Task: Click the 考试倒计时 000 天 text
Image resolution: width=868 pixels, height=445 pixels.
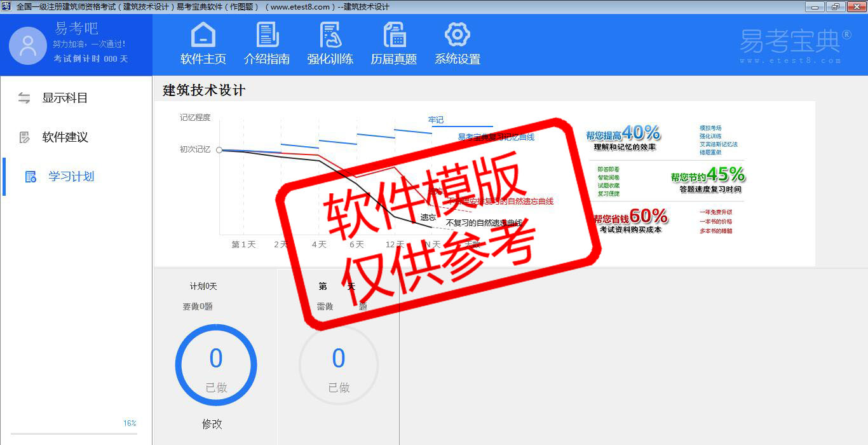Action: click(91, 58)
